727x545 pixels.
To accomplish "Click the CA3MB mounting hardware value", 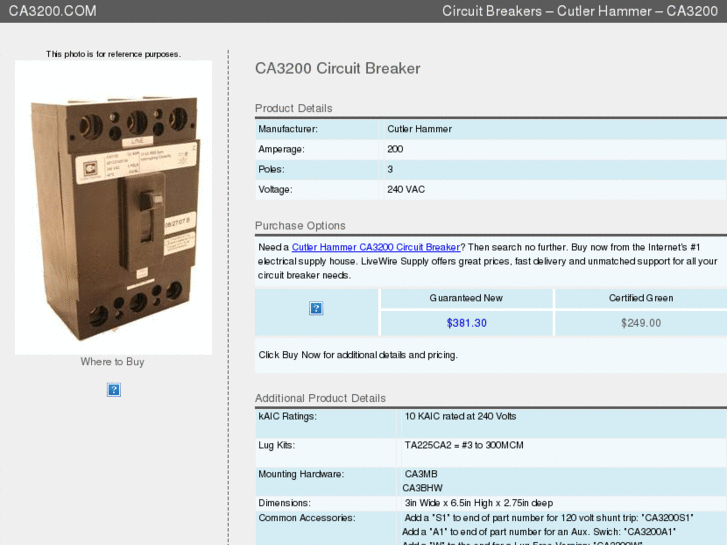I will [x=421, y=474].
